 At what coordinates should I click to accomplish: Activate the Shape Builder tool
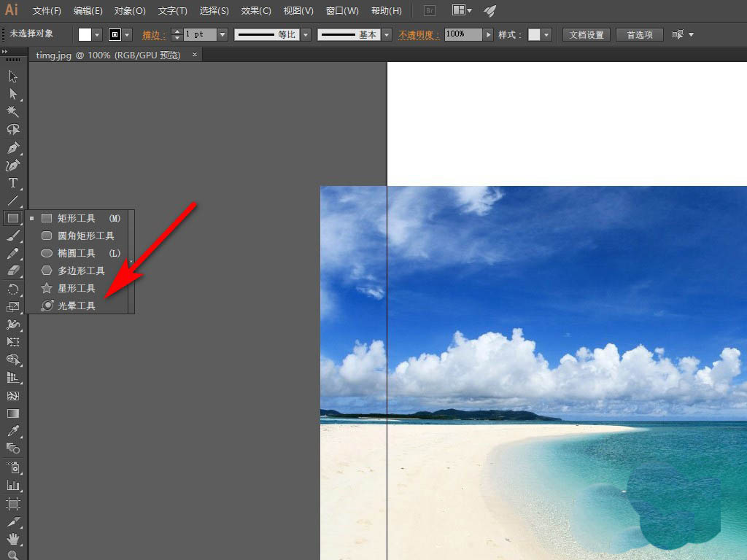(13, 359)
